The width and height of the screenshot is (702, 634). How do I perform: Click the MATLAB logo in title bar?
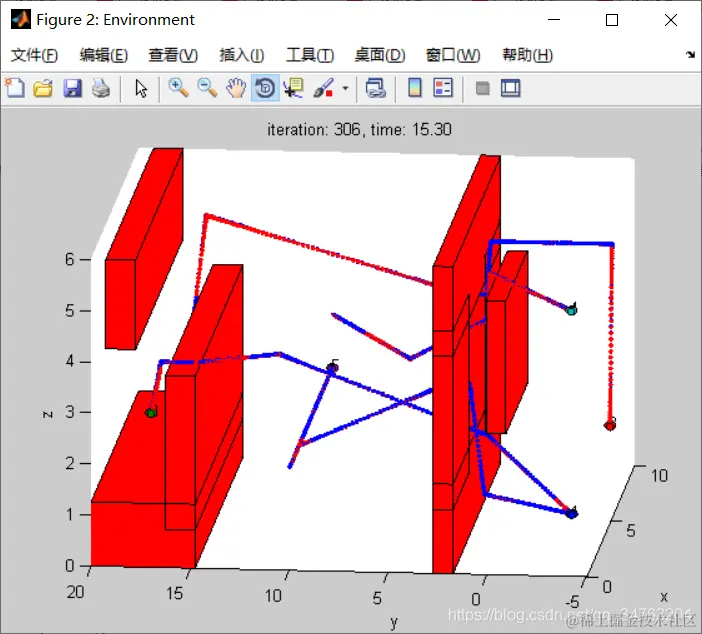click(x=21, y=20)
